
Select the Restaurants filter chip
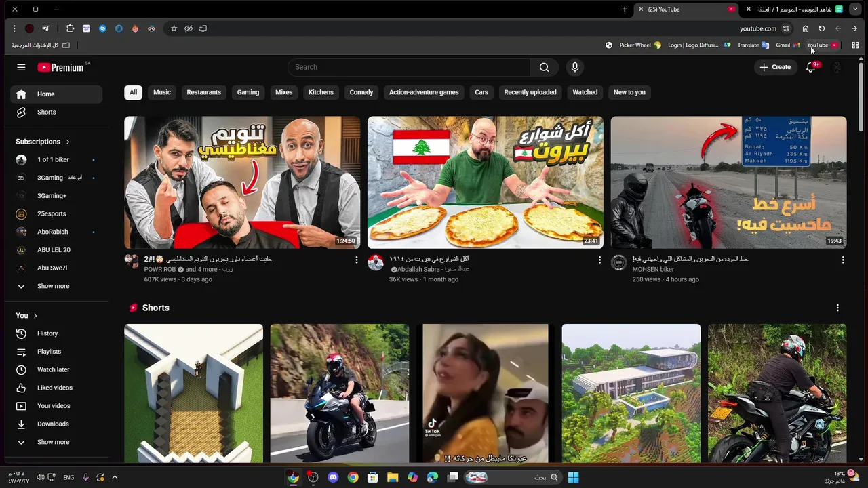204,92
